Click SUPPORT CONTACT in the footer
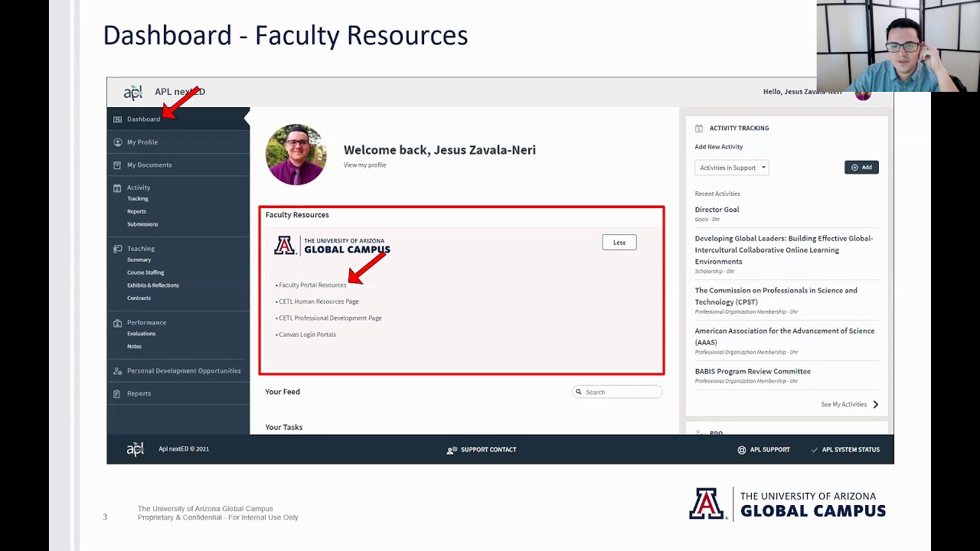Image resolution: width=980 pixels, height=551 pixels. (488, 450)
